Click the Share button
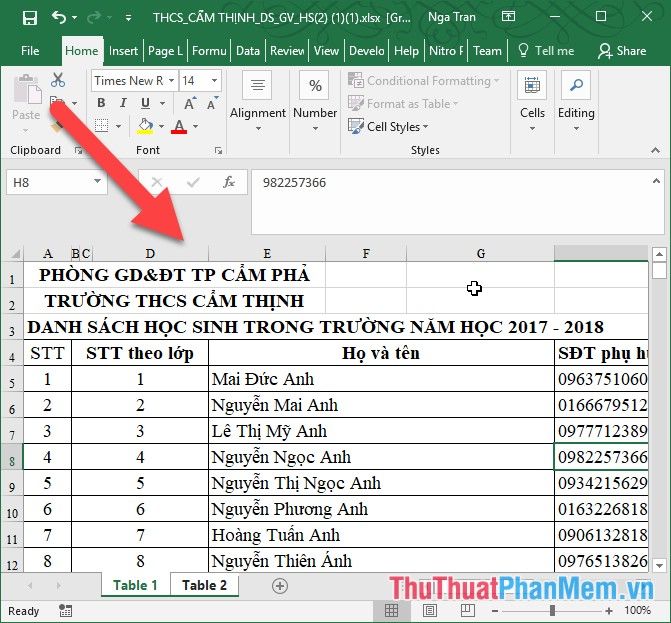Viewport: 671px width, 623px height. pyautogui.click(x=622, y=51)
